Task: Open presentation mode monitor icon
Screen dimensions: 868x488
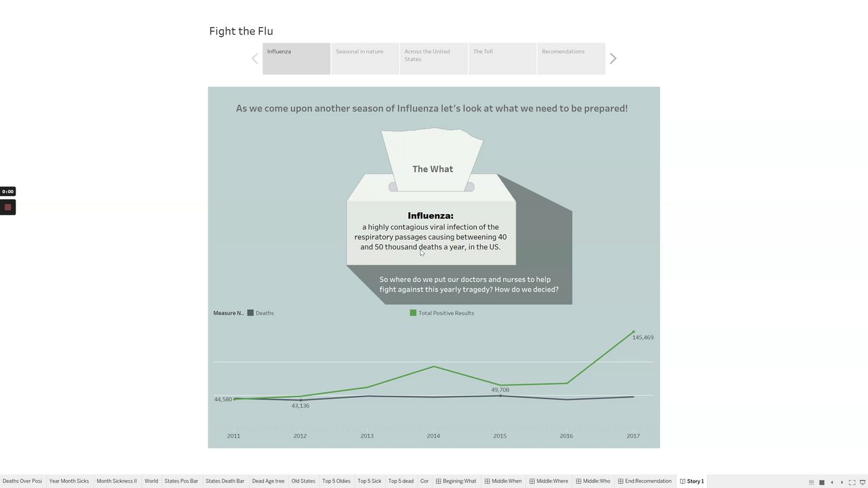Action: pyautogui.click(x=862, y=482)
